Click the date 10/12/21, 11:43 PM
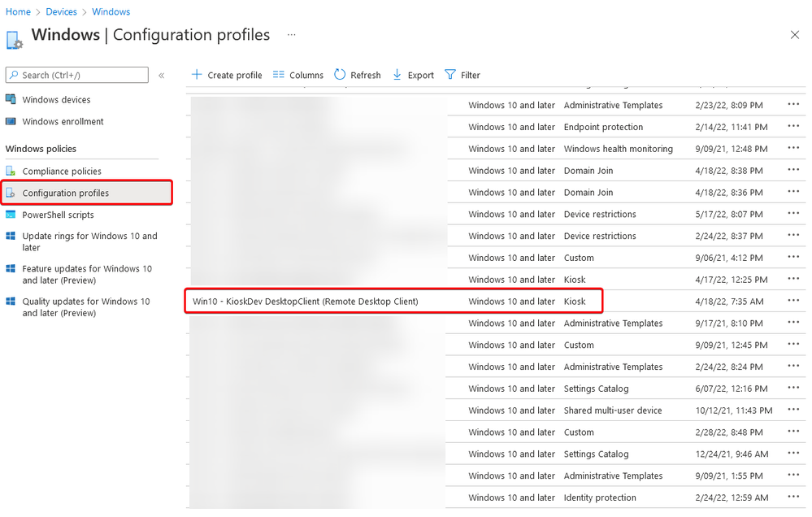The height and width of the screenshot is (517, 812). pos(734,411)
